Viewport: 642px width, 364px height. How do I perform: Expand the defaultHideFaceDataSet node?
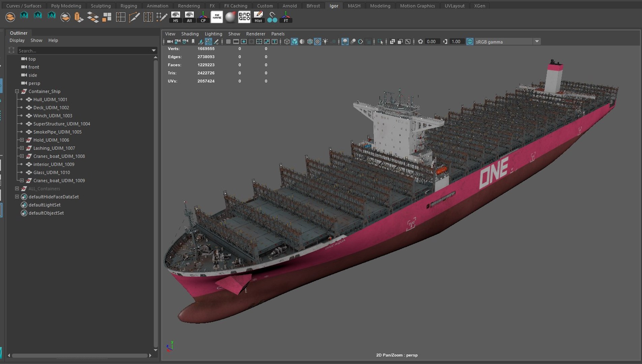coord(17,196)
